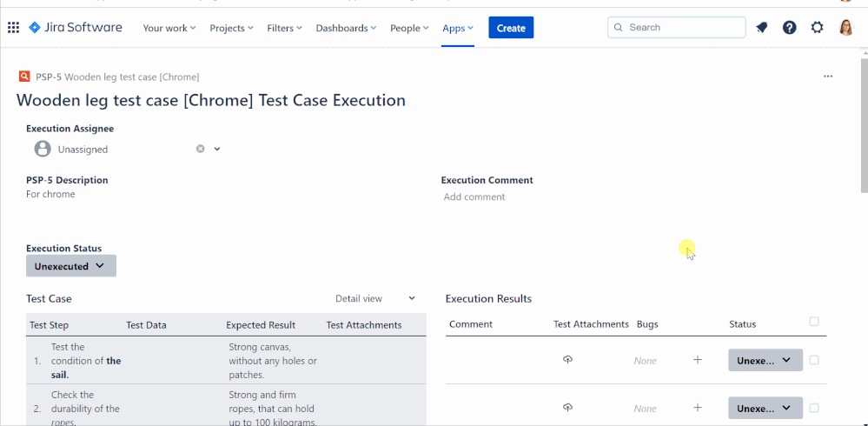Click into the Search field
Screen dimensions: 868x426
click(x=677, y=27)
